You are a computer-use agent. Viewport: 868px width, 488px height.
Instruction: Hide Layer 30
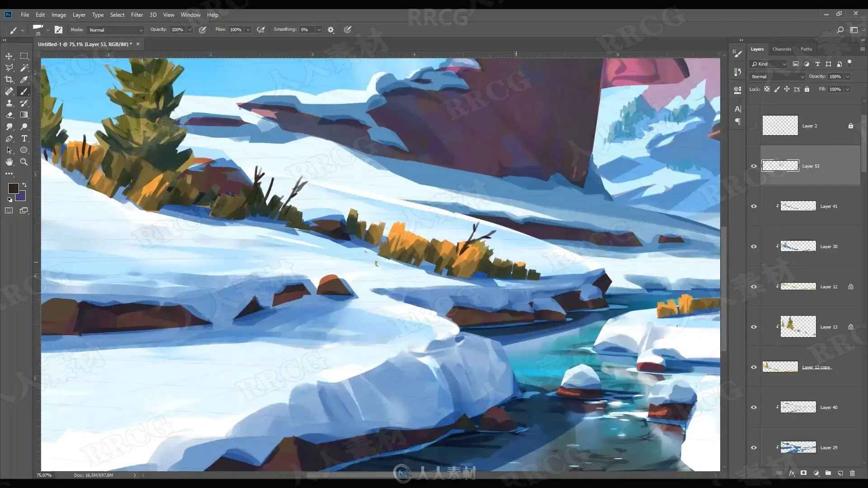click(x=754, y=246)
